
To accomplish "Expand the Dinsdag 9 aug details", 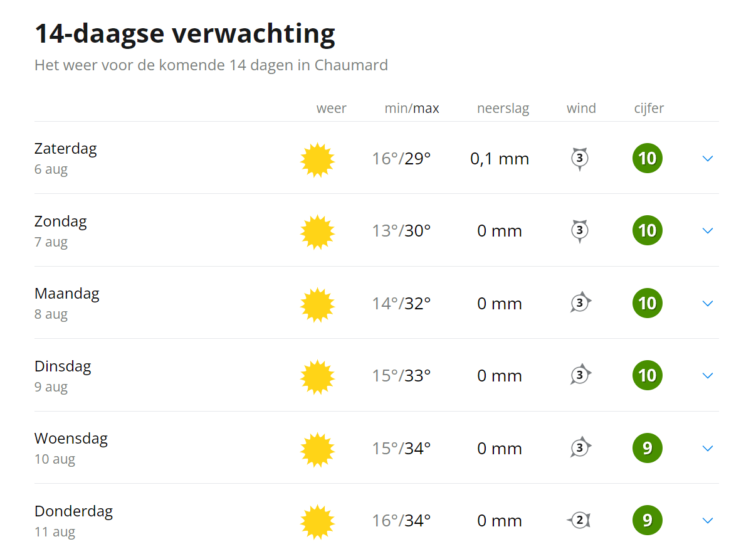I will [708, 376].
